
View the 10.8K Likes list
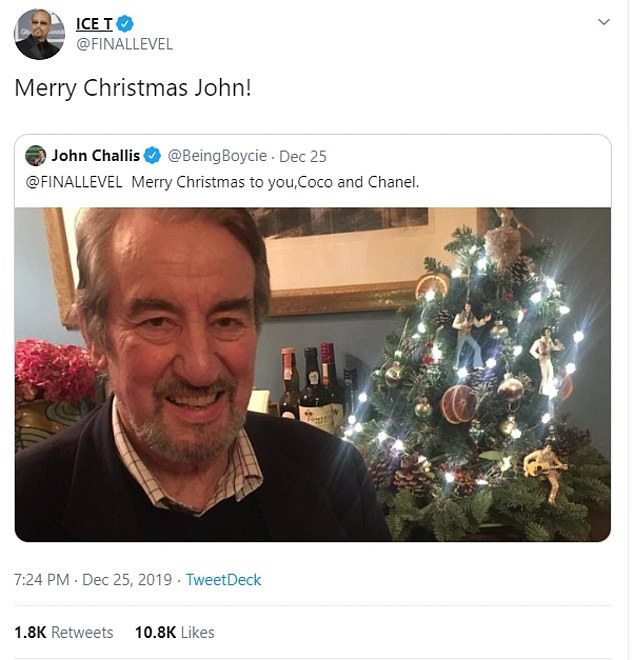point(175,632)
